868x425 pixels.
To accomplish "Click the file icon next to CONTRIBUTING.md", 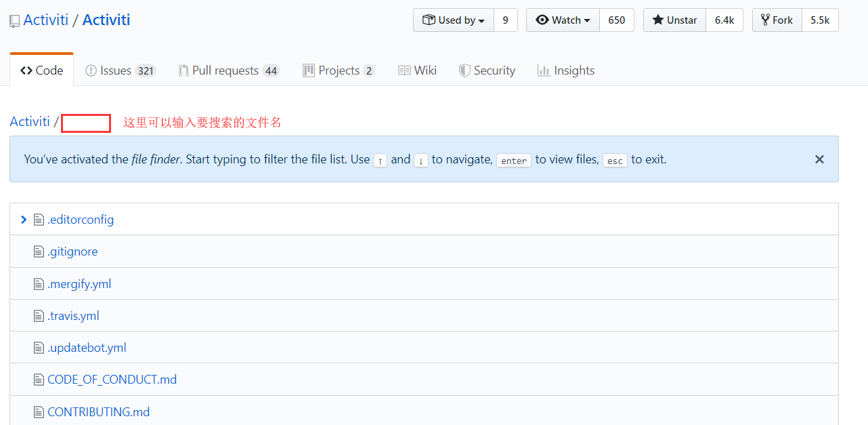I will click(x=39, y=412).
